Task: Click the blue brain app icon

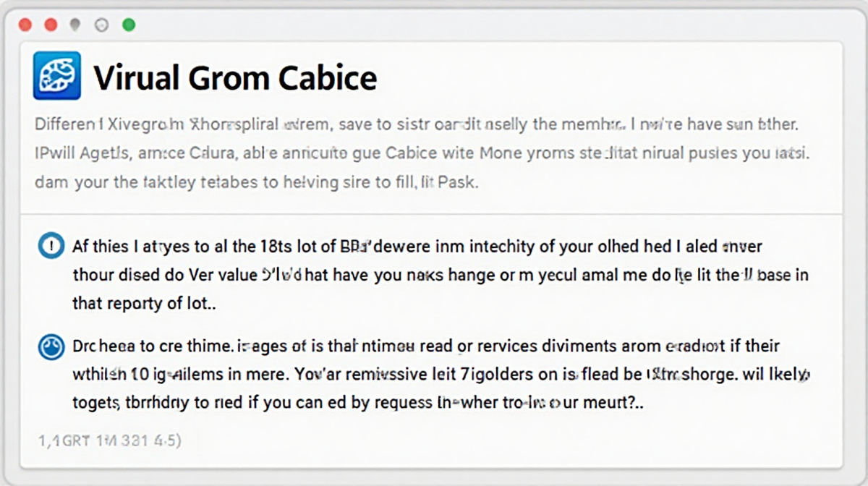Action: coord(57,75)
